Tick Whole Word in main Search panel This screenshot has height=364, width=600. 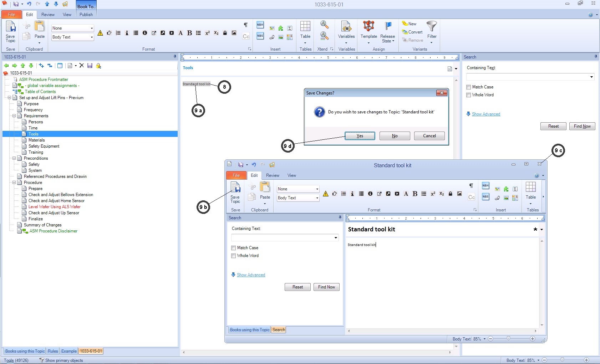coord(469,95)
